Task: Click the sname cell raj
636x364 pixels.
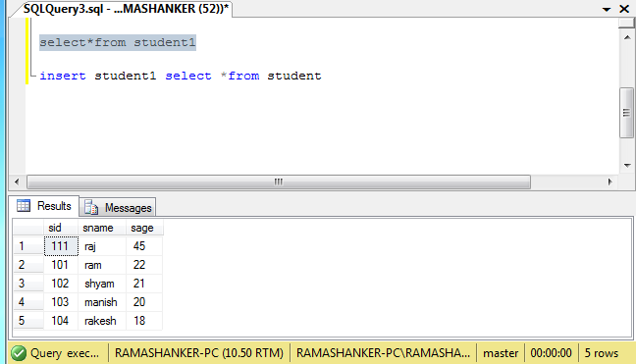Action: (102, 246)
